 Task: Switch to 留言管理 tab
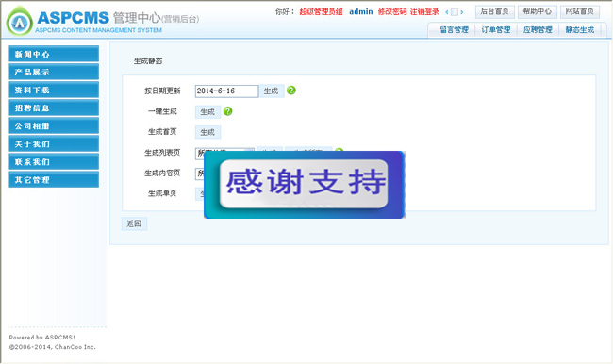click(454, 30)
